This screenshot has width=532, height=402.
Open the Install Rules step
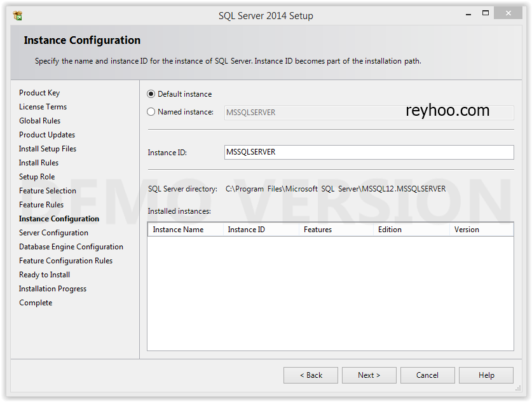click(39, 163)
